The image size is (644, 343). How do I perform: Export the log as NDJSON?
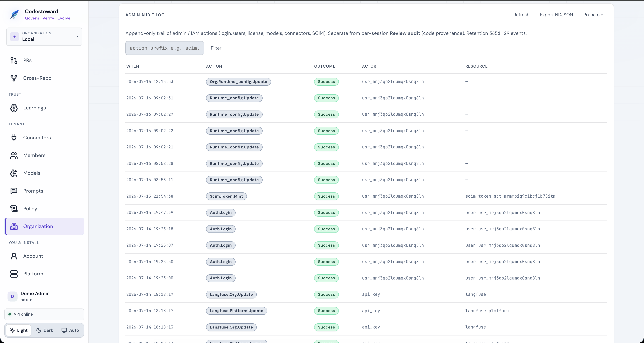[x=556, y=15]
